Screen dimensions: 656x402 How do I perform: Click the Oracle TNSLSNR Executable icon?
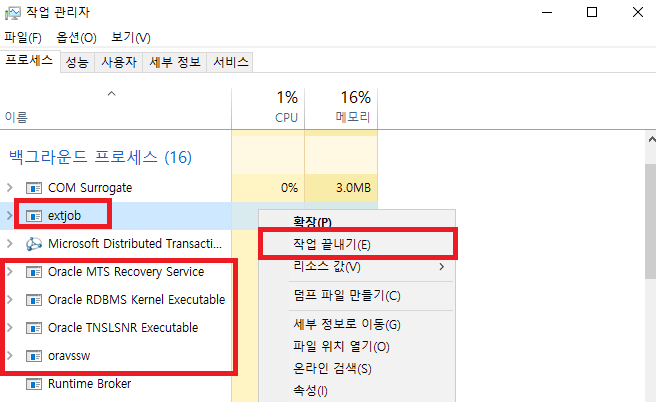(34, 328)
